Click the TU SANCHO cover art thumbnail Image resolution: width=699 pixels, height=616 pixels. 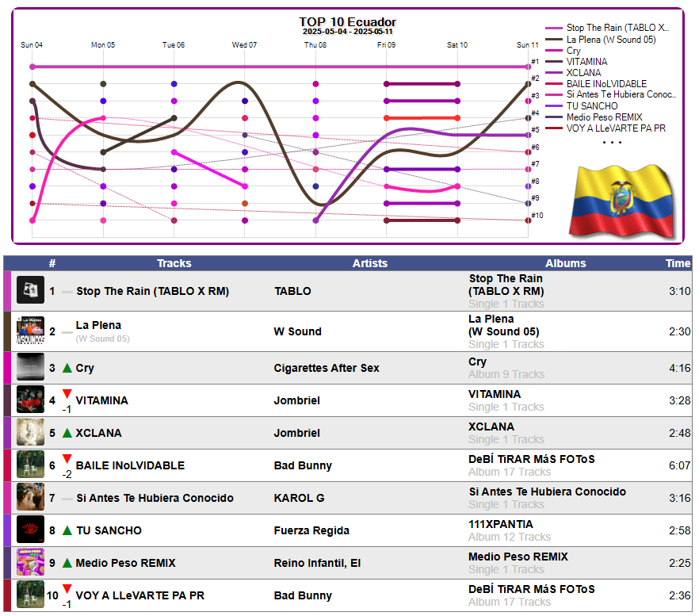(x=30, y=530)
